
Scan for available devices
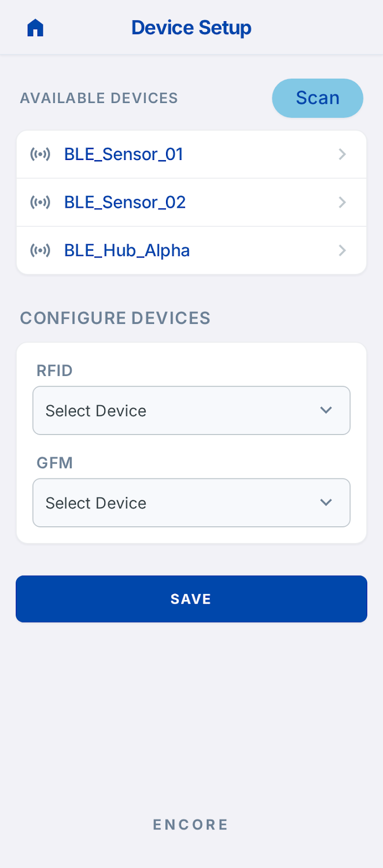[317, 98]
